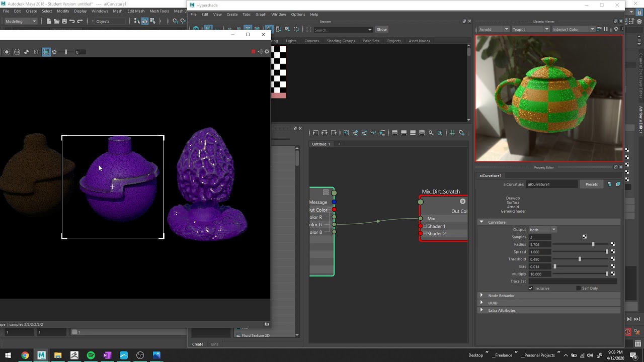
Task: Click Hypershade input connections graph icon
Action: [315, 133]
